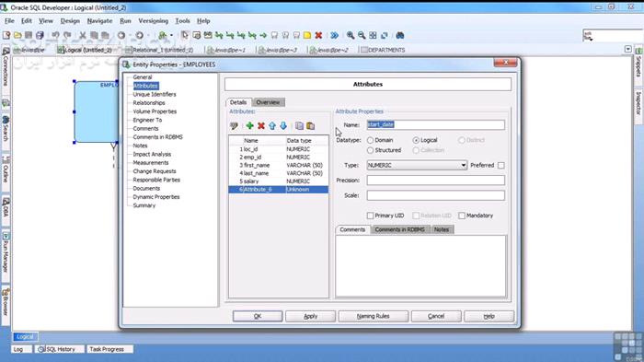Image resolution: width=644 pixels, height=362 pixels.
Task: Open the DEPARTMENTS editor tab
Action: click(x=383, y=50)
